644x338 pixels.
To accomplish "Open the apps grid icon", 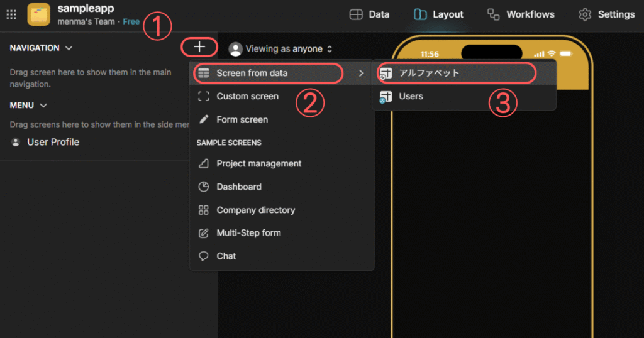I will tap(11, 14).
